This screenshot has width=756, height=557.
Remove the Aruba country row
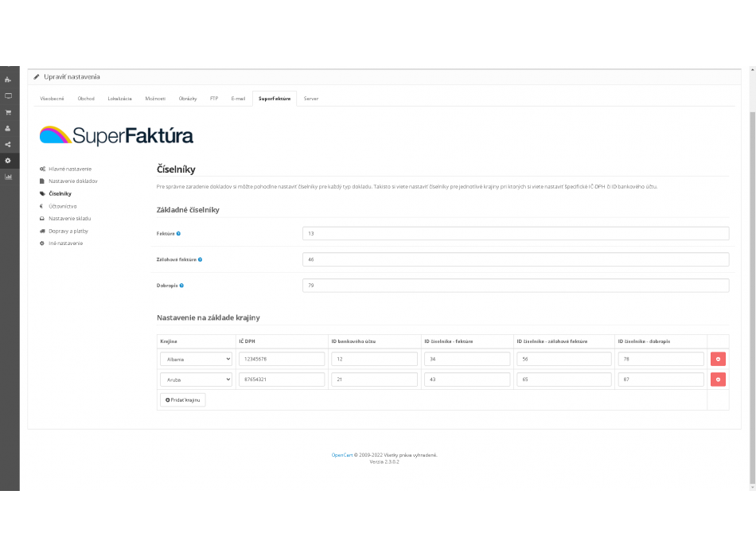pyautogui.click(x=718, y=380)
